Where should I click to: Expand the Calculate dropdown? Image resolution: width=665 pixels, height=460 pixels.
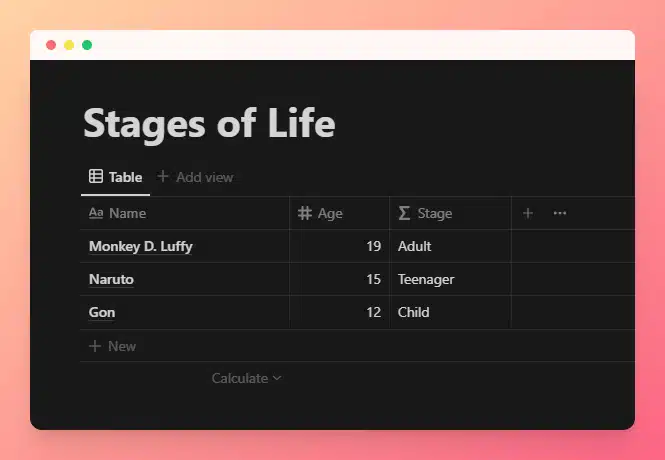click(246, 378)
